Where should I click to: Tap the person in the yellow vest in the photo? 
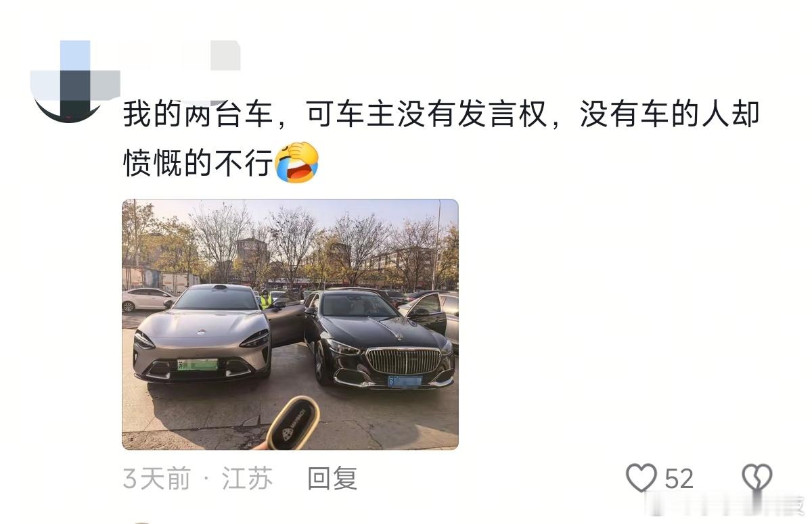coord(266,300)
